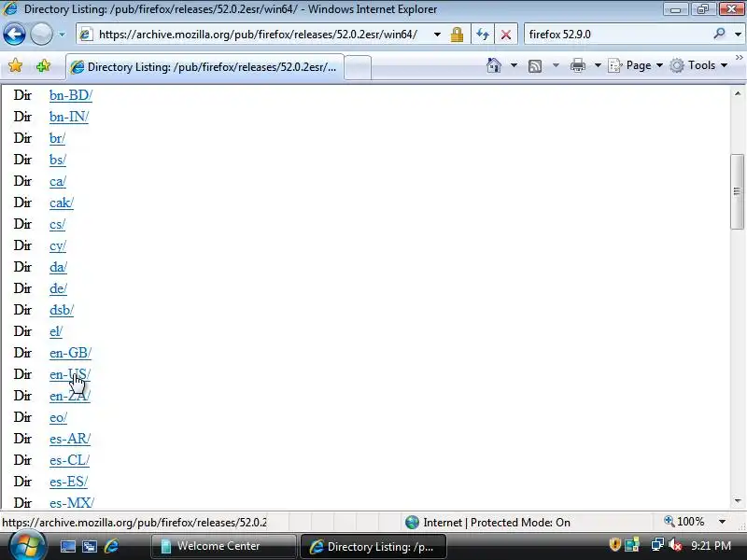Expand the feeds dropdown arrow
The height and width of the screenshot is (560, 747).
(556, 65)
